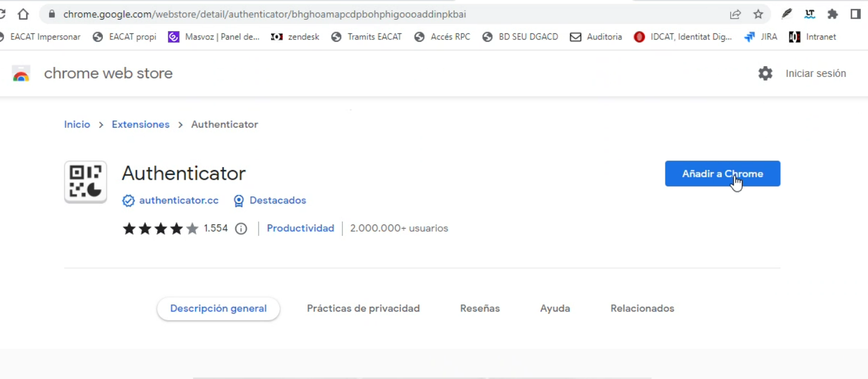
Task: Click the rating info icon next to 1.554
Action: (241, 229)
